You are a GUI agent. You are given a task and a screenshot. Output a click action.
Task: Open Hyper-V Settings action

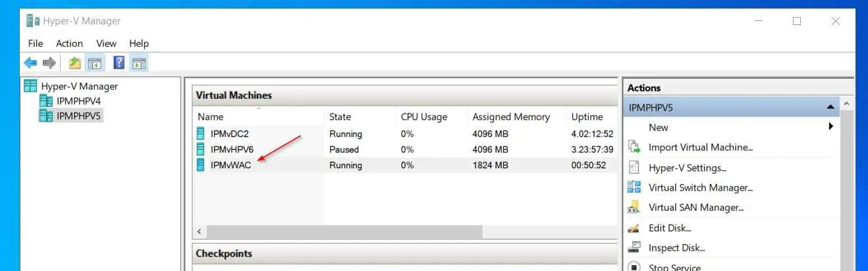tap(688, 168)
